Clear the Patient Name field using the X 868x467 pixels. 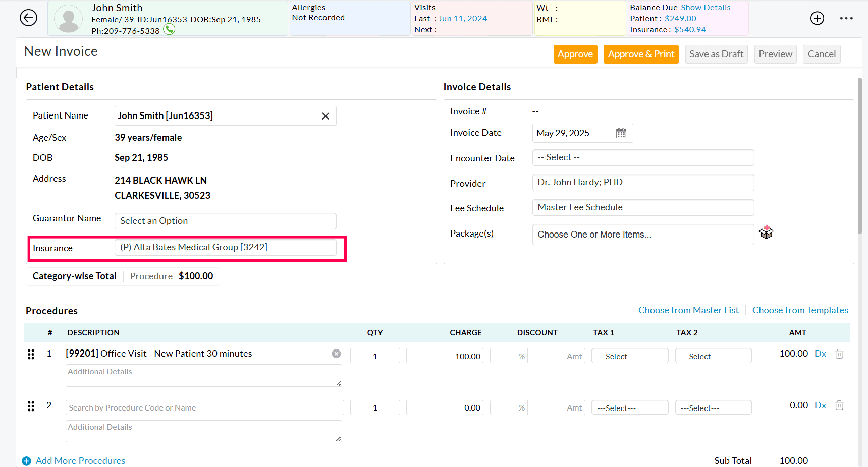point(325,115)
